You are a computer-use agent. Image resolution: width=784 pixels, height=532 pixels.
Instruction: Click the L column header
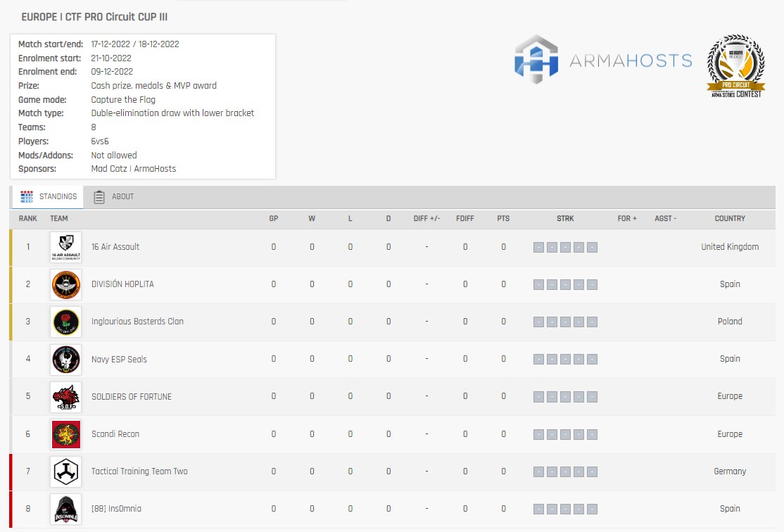pyautogui.click(x=350, y=218)
